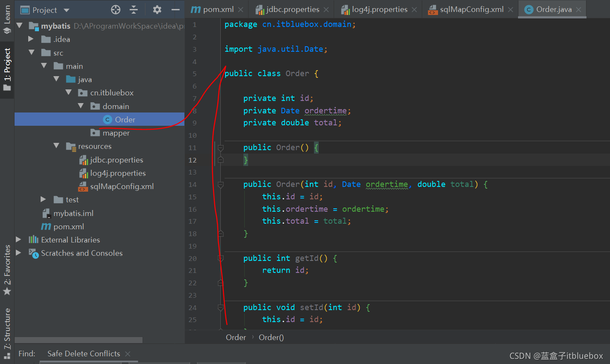Collapse the domain package
The height and width of the screenshot is (364, 610).
click(x=81, y=106)
